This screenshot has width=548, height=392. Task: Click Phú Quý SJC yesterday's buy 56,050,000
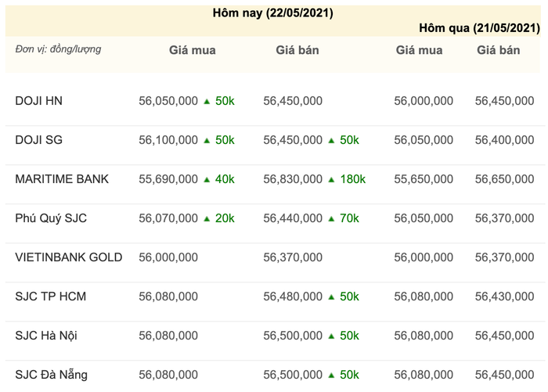click(x=424, y=218)
